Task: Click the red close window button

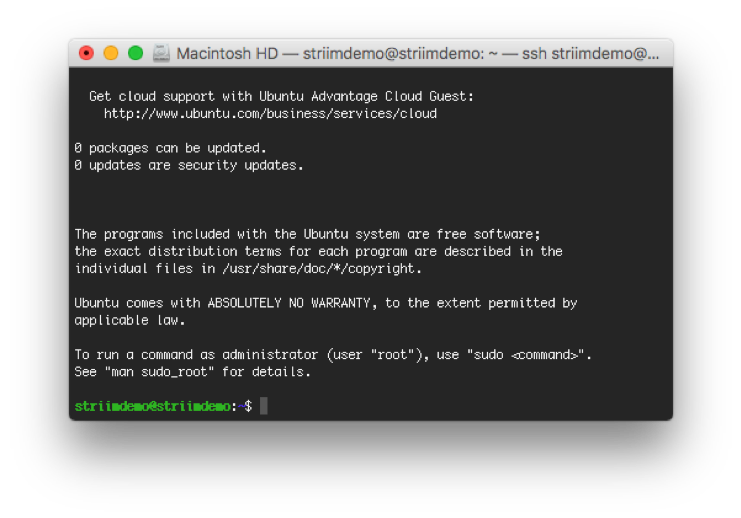Action: [87, 53]
